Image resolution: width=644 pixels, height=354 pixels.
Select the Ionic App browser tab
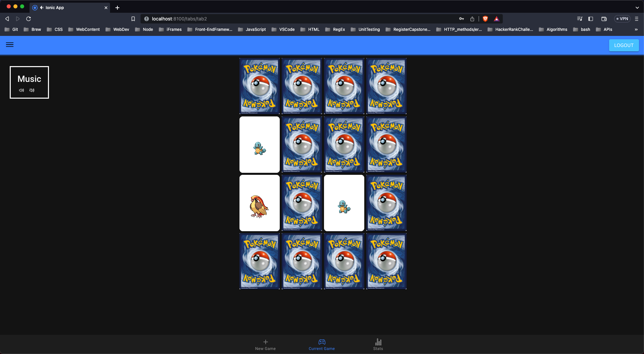click(70, 7)
